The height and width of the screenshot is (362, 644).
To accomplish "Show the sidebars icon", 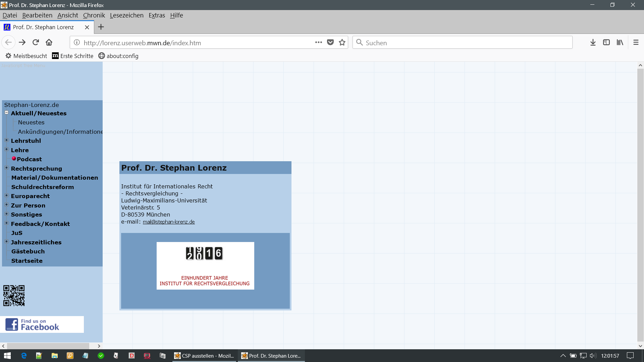I will coord(606,43).
